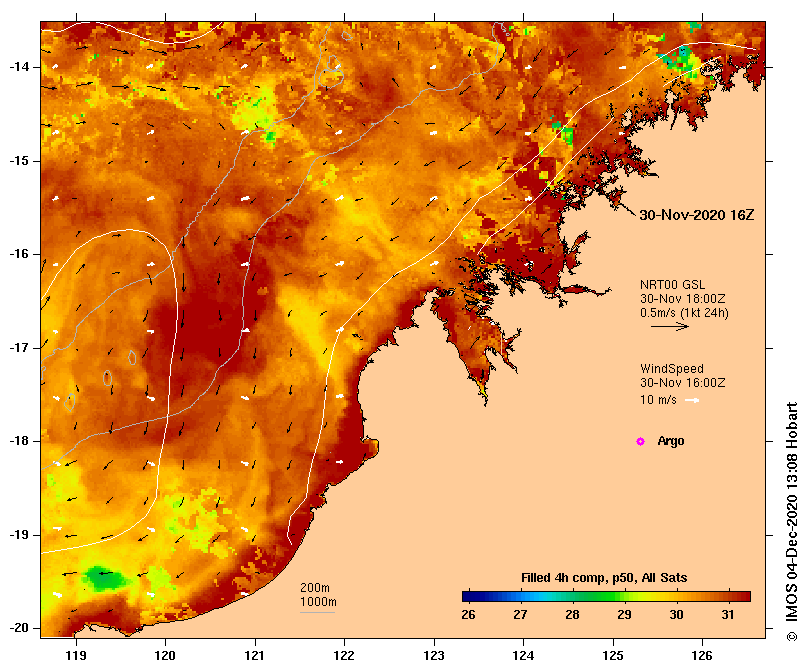Click the temperature color bar scale
The width and height of the screenshot is (809, 672).
coord(606,596)
